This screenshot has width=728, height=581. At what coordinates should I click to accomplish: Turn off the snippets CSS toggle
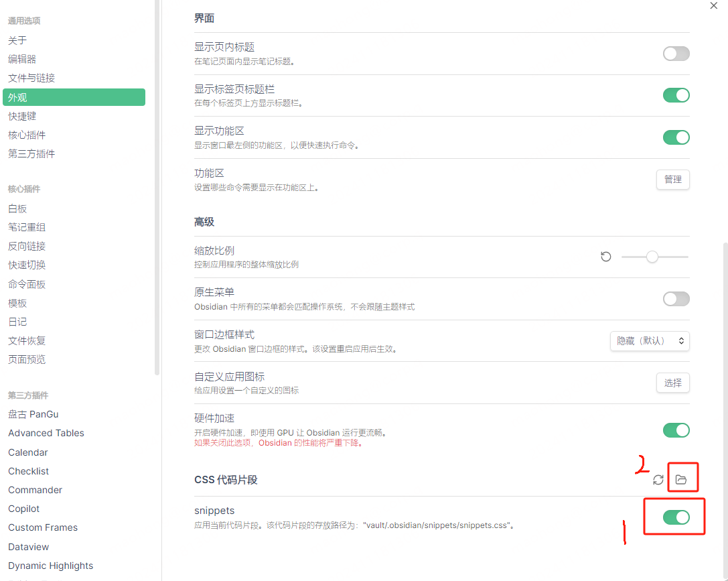pyautogui.click(x=676, y=517)
